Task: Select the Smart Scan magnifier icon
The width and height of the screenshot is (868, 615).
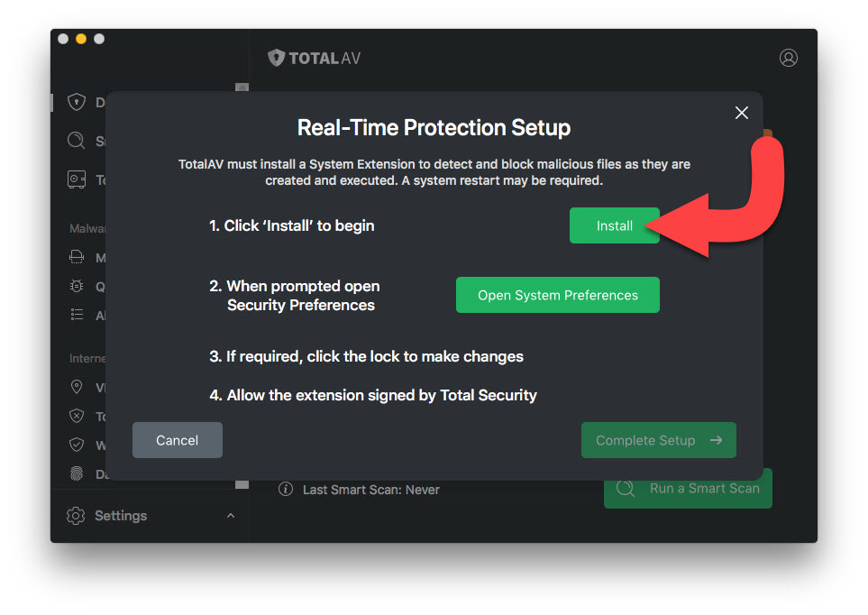Action: tap(77, 142)
